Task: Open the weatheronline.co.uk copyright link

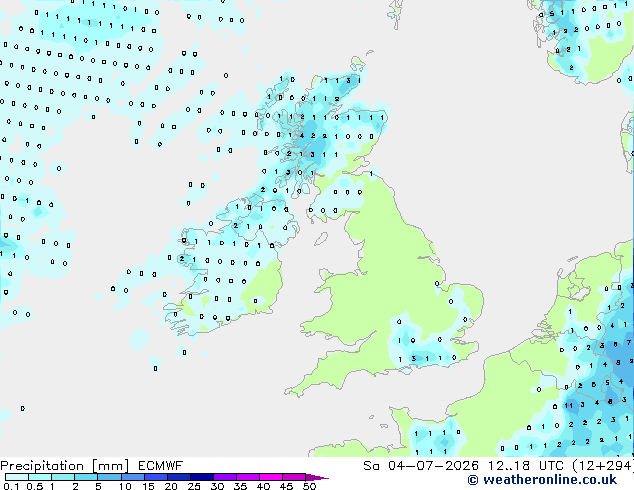Action: pyautogui.click(x=542, y=480)
